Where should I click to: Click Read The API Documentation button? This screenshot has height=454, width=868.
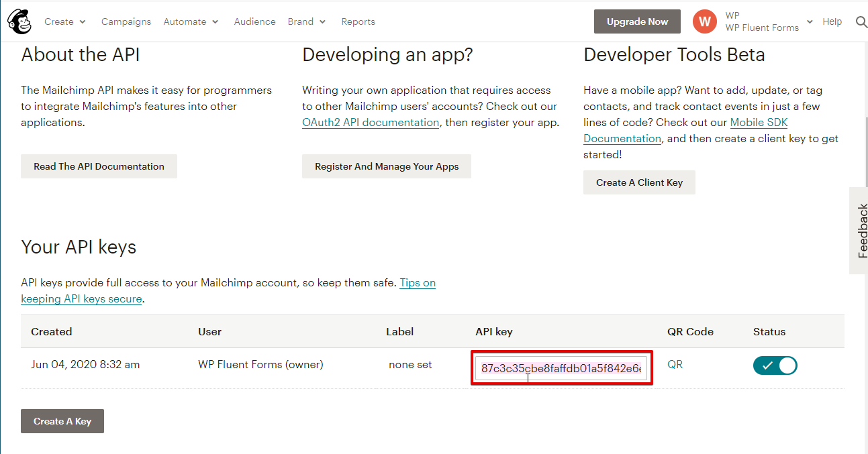click(x=99, y=166)
